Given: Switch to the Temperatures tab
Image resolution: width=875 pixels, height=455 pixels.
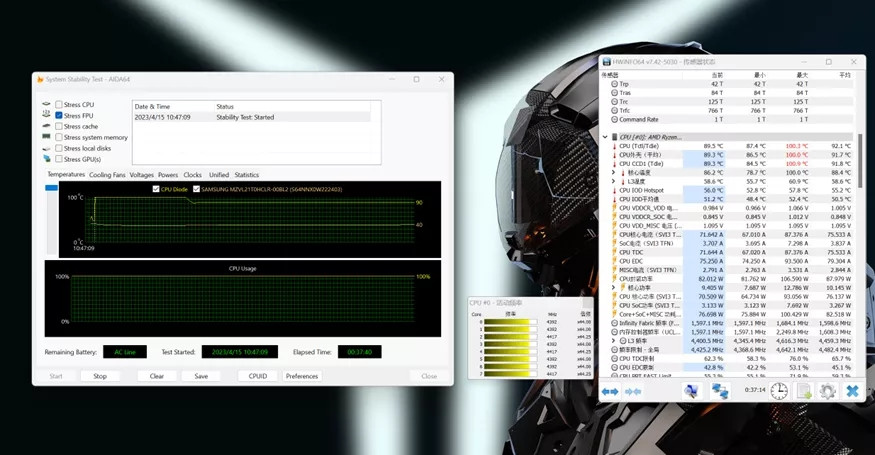Looking at the screenshot, I should (66, 174).
